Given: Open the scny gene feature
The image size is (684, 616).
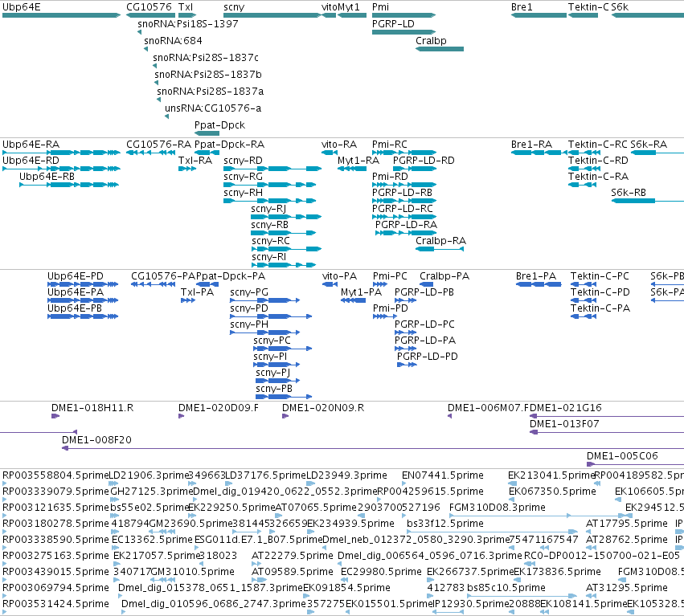Looking at the screenshot, I should (x=272, y=15).
